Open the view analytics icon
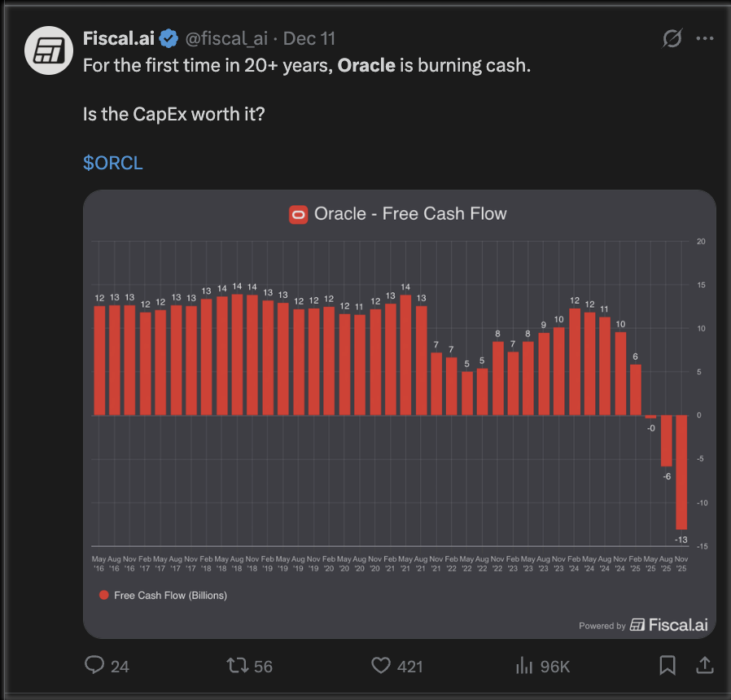This screenshot has width=731, height=700. tap(524, 666)
